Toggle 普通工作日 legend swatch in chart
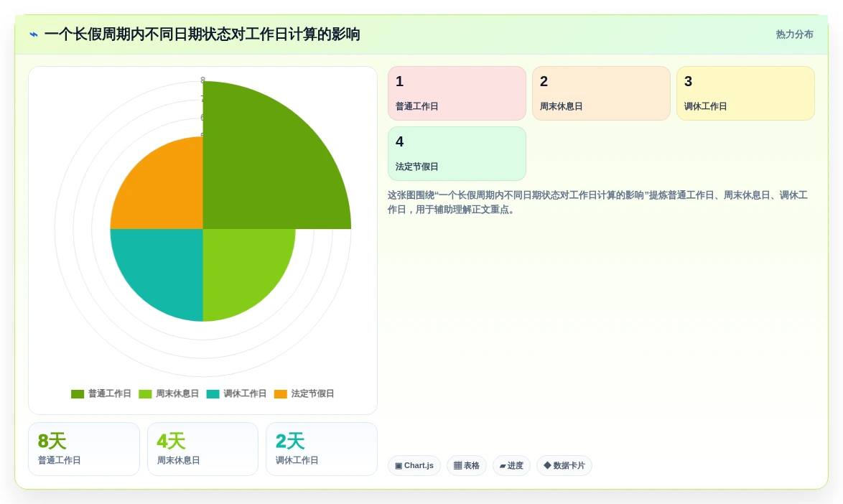The image size is (843, 504). 78,394
